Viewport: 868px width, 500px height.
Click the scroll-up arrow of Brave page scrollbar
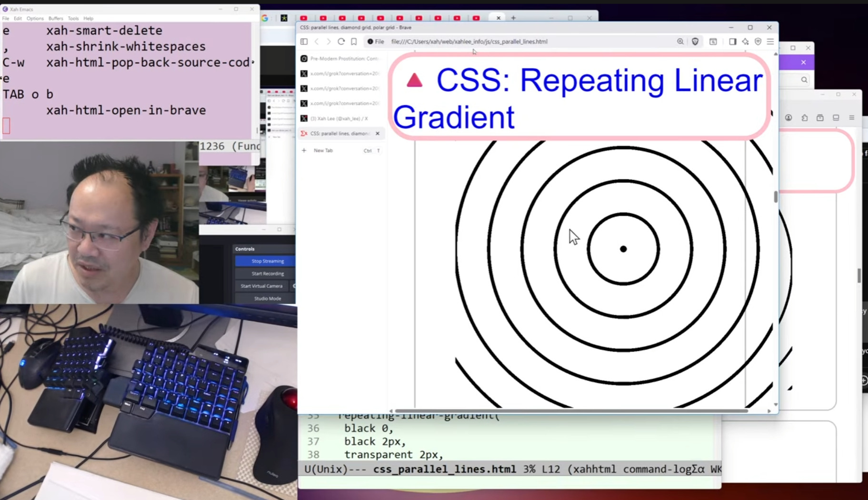point(776,54)
